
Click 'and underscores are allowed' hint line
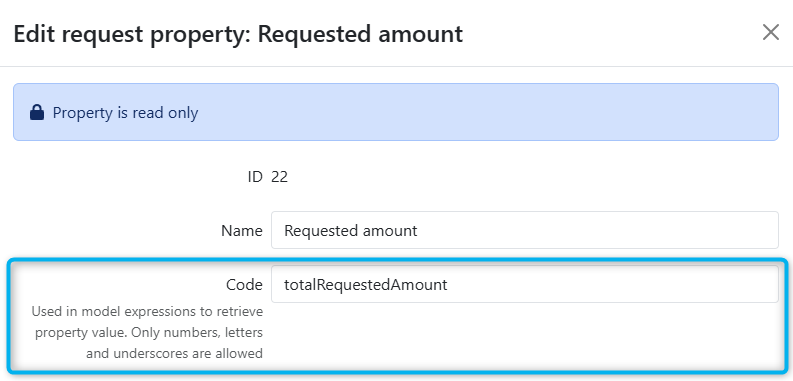[x=174, y=353]
